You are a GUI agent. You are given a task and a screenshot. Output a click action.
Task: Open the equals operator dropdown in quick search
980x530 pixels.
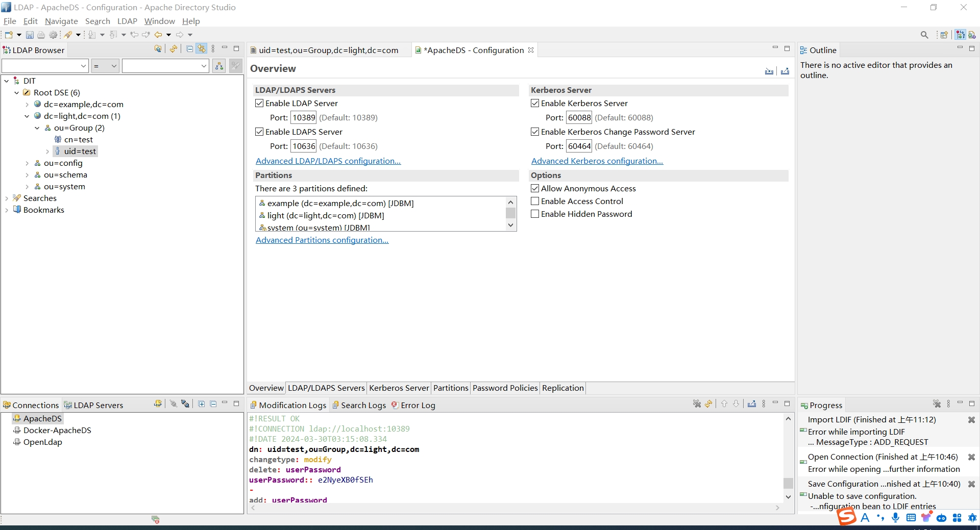105,66
